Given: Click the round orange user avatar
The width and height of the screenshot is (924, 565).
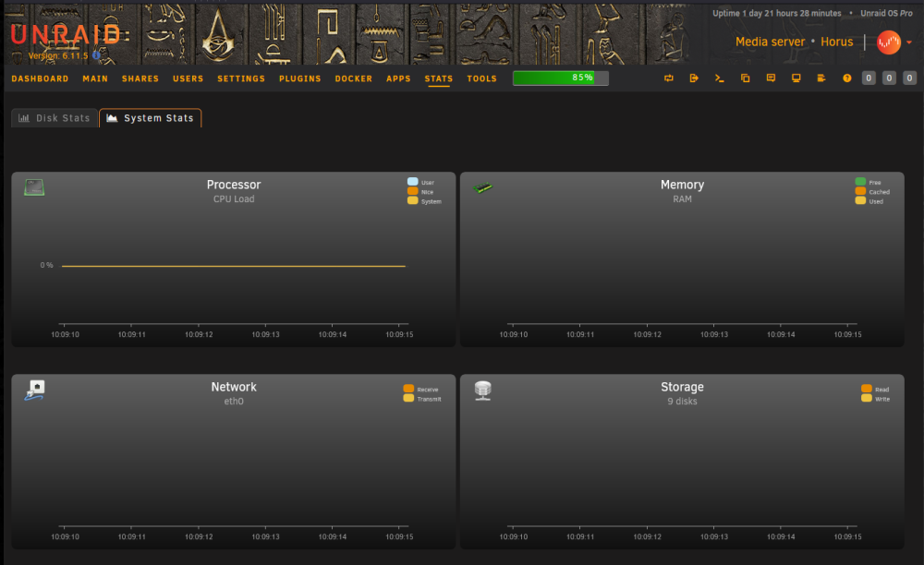Looking at the screenshot, I should pos(889,42).
